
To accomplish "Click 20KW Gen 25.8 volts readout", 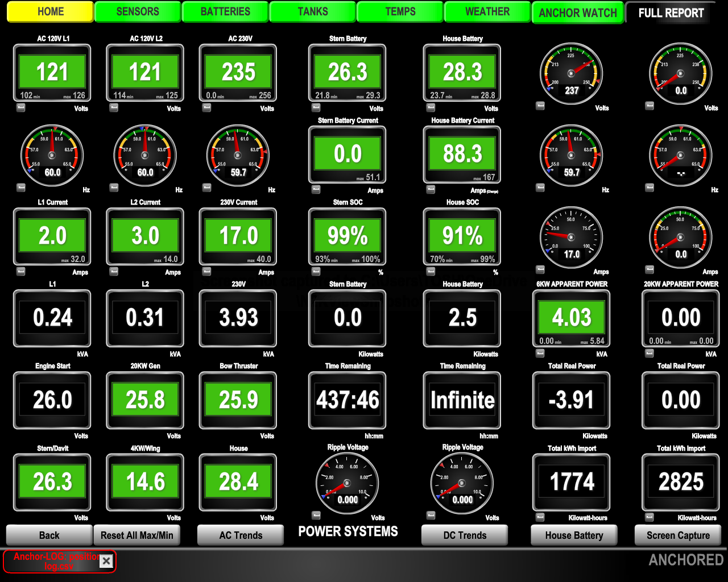I will (145, 400).
